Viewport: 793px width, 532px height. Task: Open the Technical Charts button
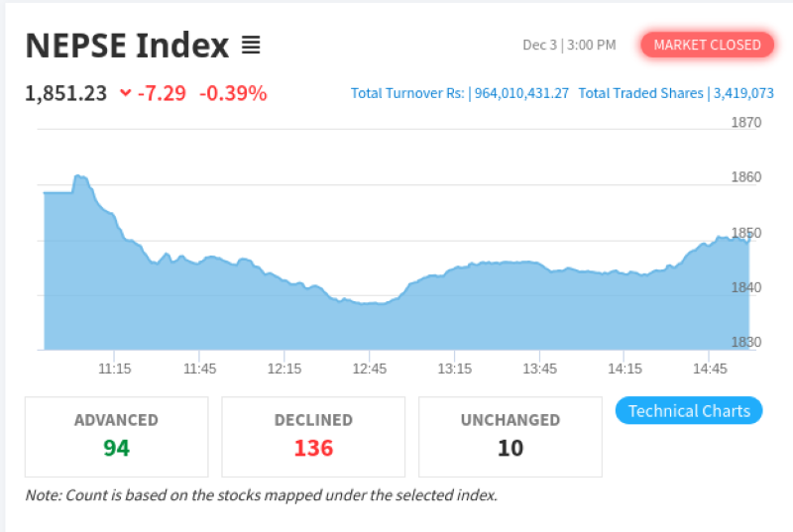(689, 411)
